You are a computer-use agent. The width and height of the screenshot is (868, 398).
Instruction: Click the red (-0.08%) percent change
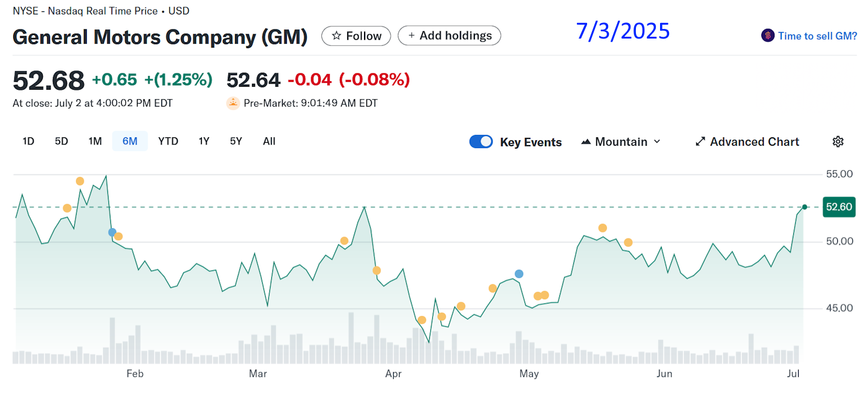click(x=374, y=79)
